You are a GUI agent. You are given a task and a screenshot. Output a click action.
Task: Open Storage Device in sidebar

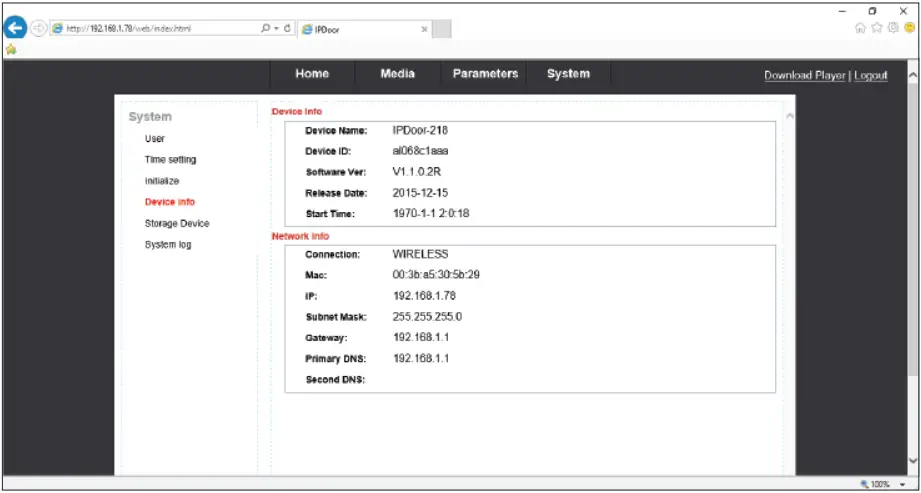(177, 224)
